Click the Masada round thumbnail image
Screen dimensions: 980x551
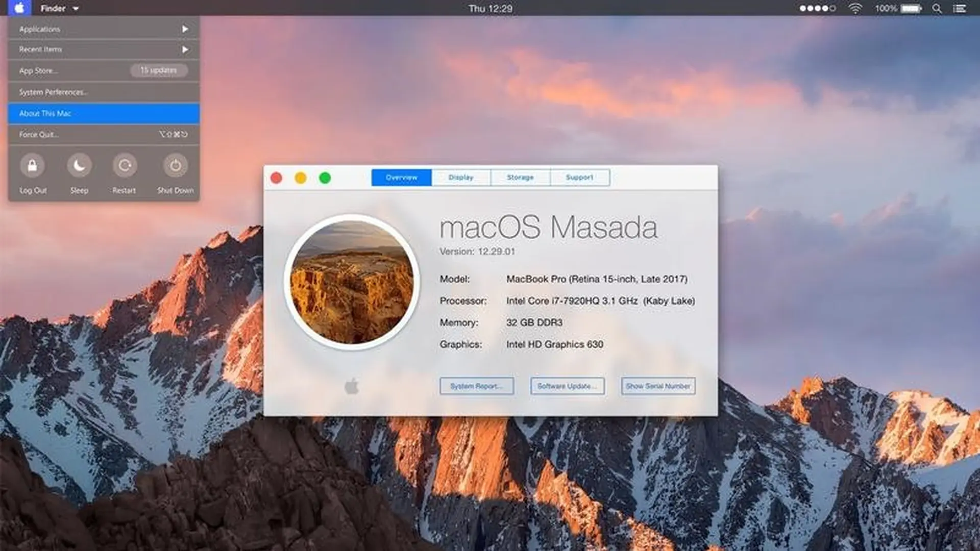[x=352, y=282]
